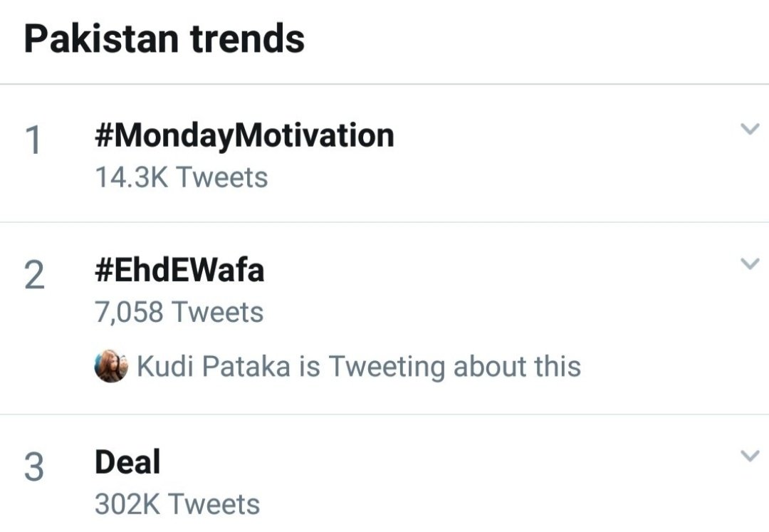Select rank number 2 in trends list
769x532 pixels.
pyautogui.click(x=33, y=276)
